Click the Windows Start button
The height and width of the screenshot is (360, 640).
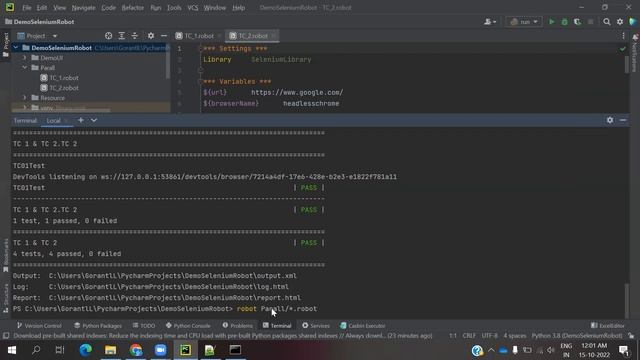tap(12, 350)
